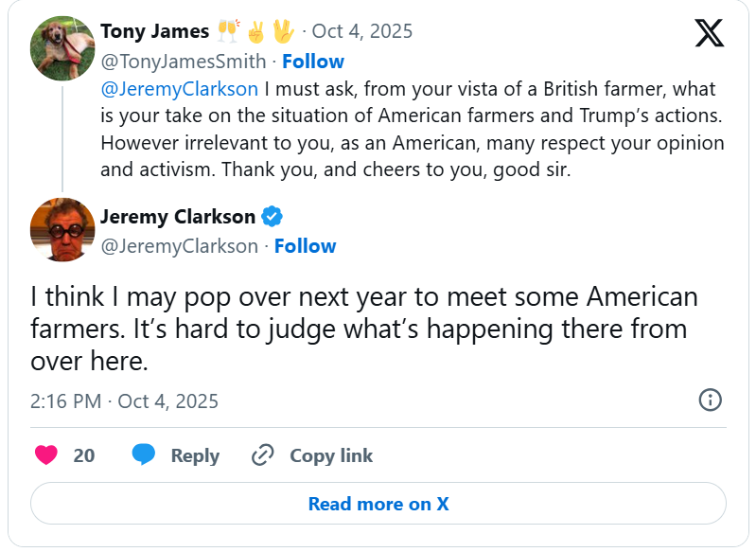Click the @TonyJamesSmith handle
The width and height of the screenshot is (756, 552).
(185, 62)
